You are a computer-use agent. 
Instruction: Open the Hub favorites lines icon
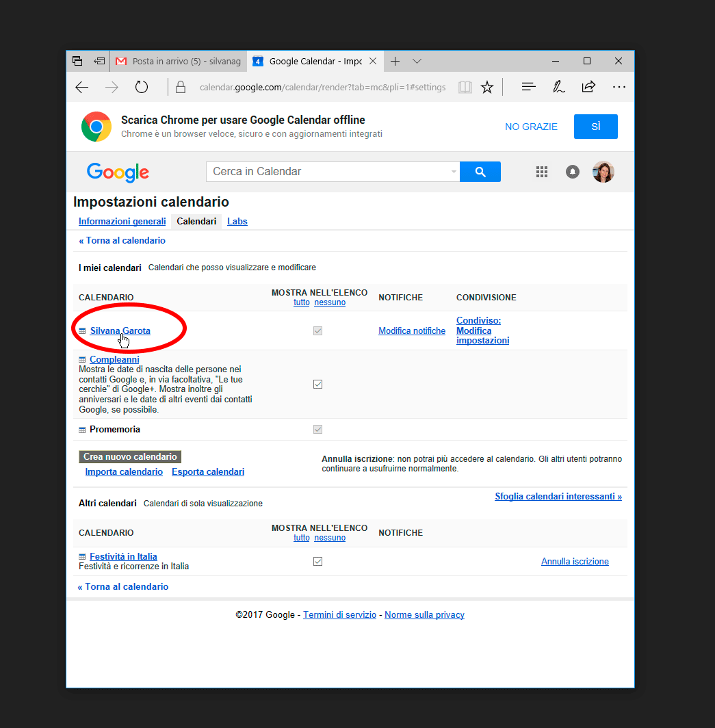[528, 87]
